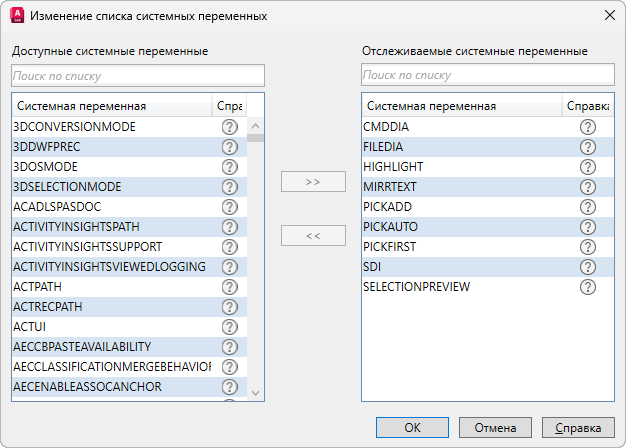The image size is (626, 448).
Task: Click the Справка button
Action: pyautogui.click(x=577, y=427)
